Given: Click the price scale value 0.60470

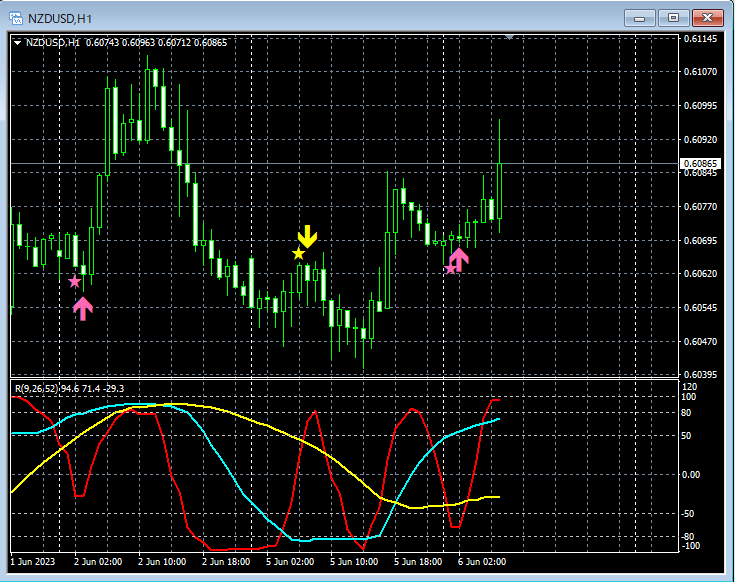Looking at the screenshot, I should 700,341.
